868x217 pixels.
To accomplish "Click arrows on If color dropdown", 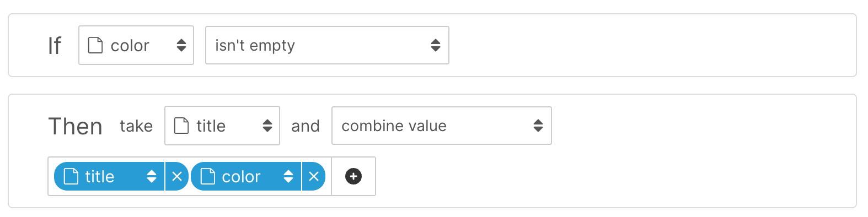I will [181, 45].
